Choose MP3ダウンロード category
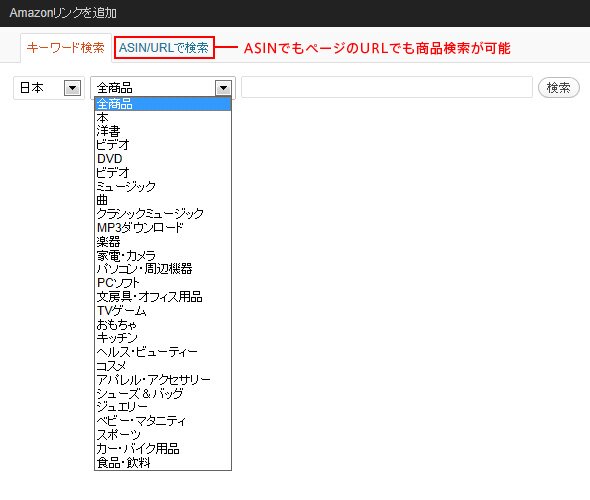Image resolution: width=590 pixels, height=500 pixels. [x=163, y=228]
